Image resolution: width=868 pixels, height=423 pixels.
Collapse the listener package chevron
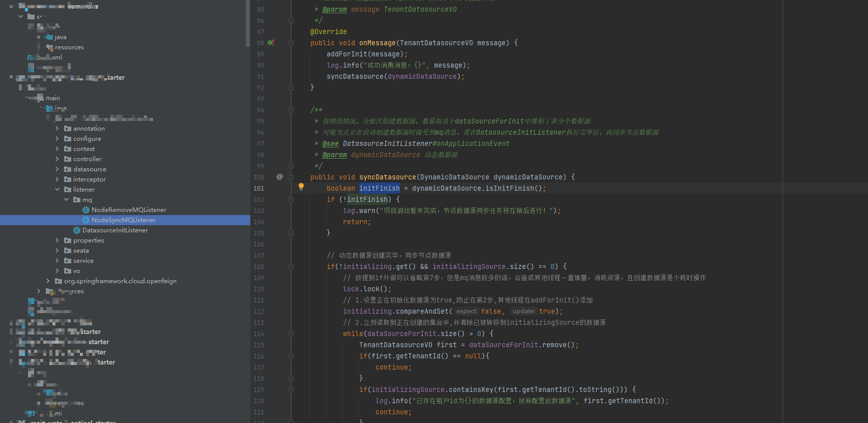click(x=57, y=190)
